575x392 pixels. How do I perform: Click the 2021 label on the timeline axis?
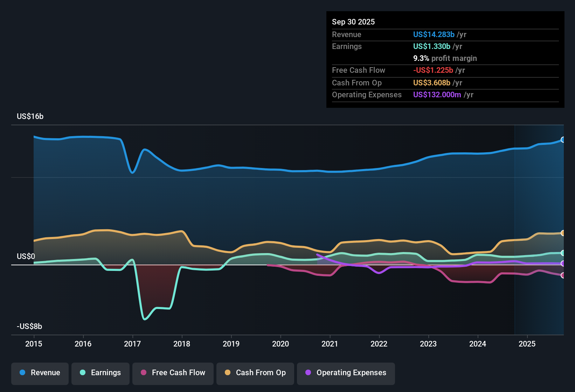(x=330, y=344)
